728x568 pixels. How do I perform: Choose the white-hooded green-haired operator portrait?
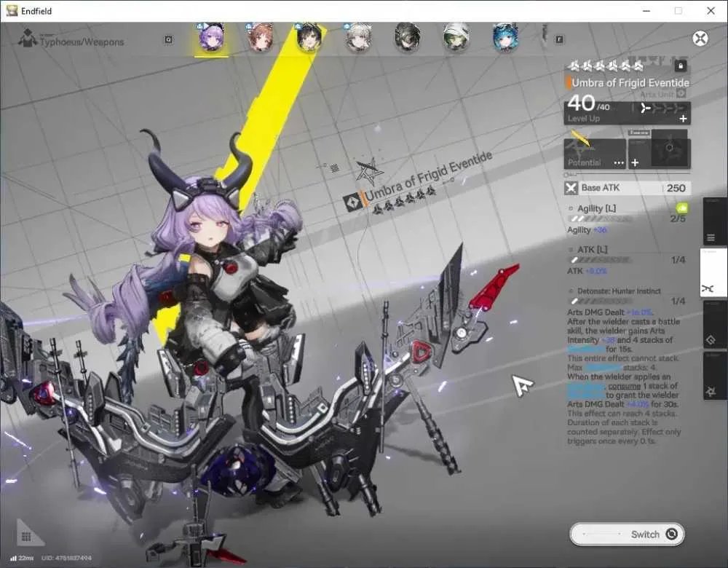tap(456, 38)
